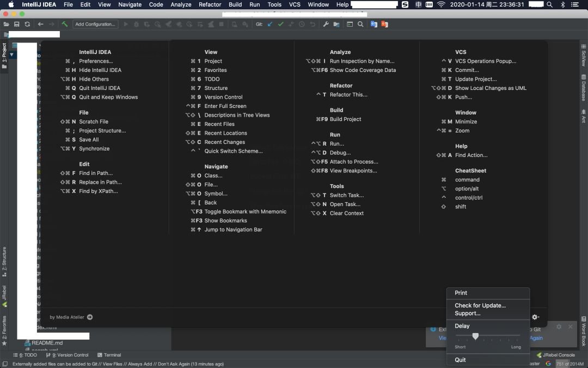
Task: Click Preferences… cheat sheet entry
Action: [96, 61]
